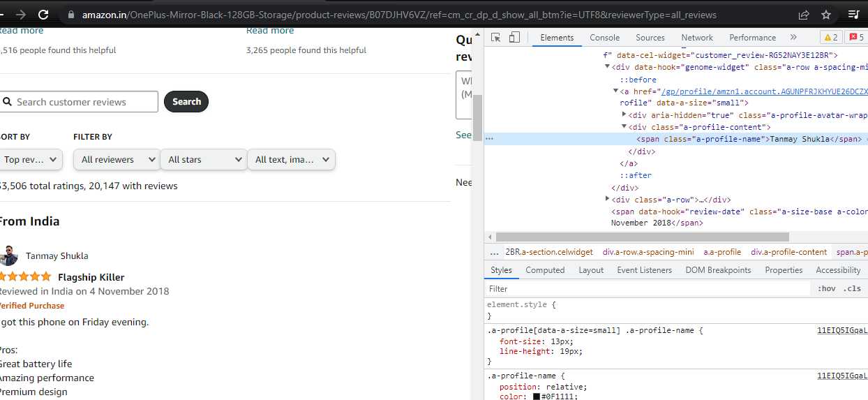This screenshot has height=400, width=868.
Task: Click the element.style rule block
Action: [x=676, y=310]
